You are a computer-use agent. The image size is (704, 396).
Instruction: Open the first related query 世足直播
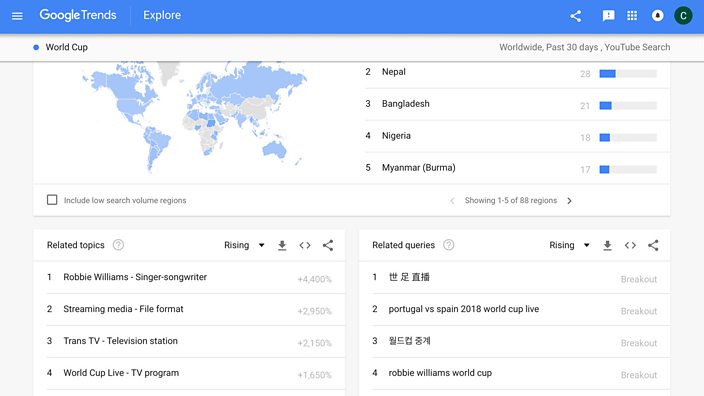409,277
